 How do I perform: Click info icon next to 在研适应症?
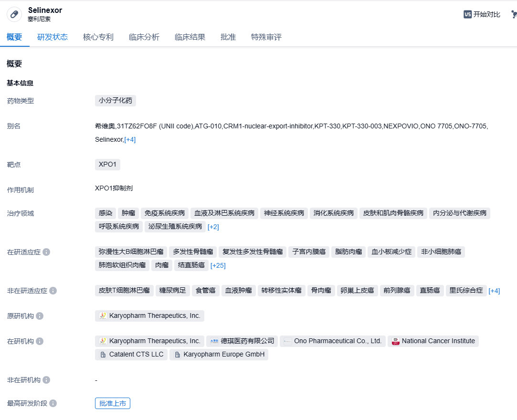tap(46, 252)
